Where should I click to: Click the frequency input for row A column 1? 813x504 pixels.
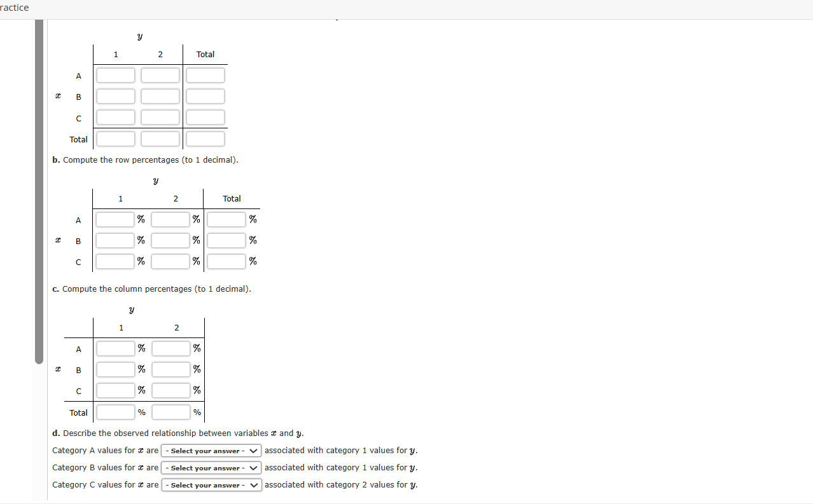point(115,74)
